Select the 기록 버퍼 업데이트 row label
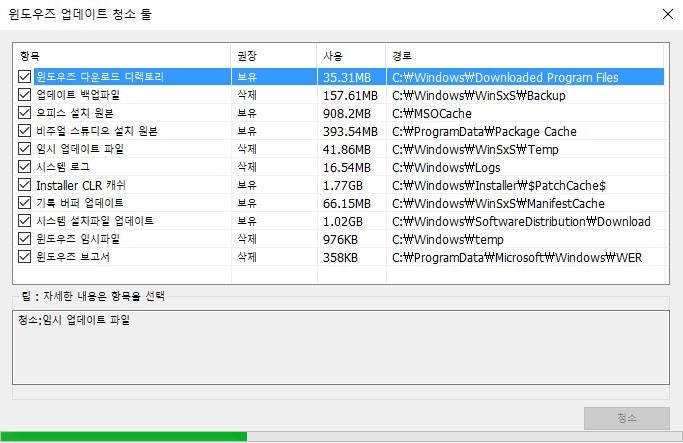 click(80, 203)
